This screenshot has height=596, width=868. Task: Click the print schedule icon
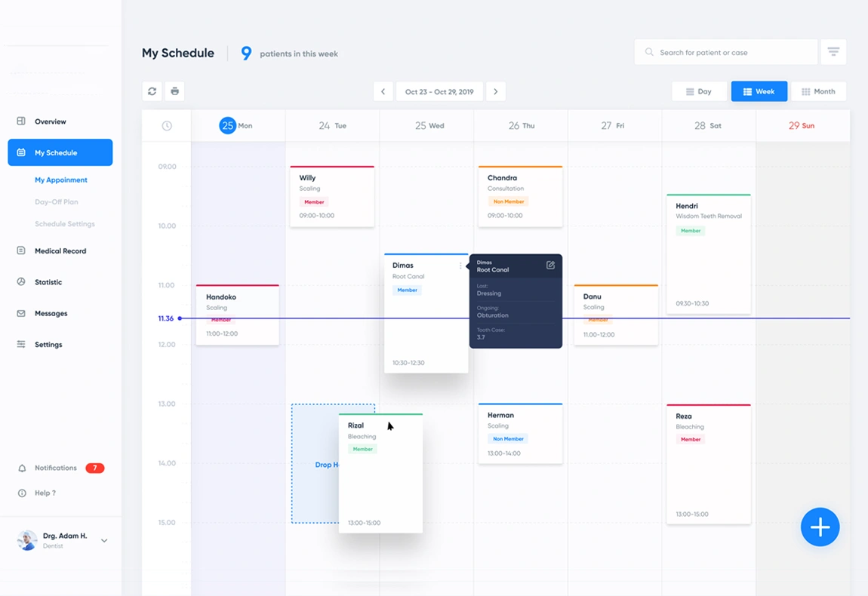pos(174,91)
